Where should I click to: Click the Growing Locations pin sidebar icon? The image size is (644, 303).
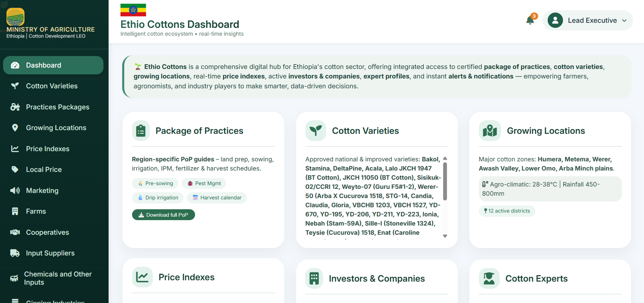pyautogui.click(x=15, y=128)
